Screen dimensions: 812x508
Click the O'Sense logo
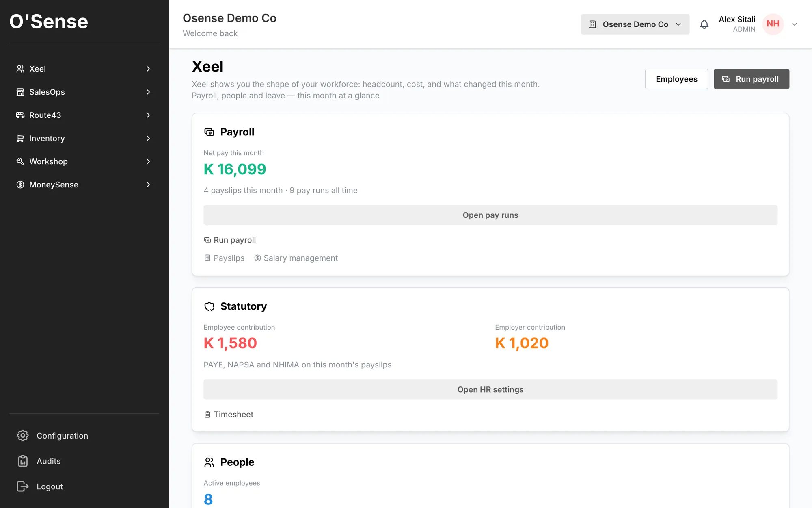pos(49,22)
